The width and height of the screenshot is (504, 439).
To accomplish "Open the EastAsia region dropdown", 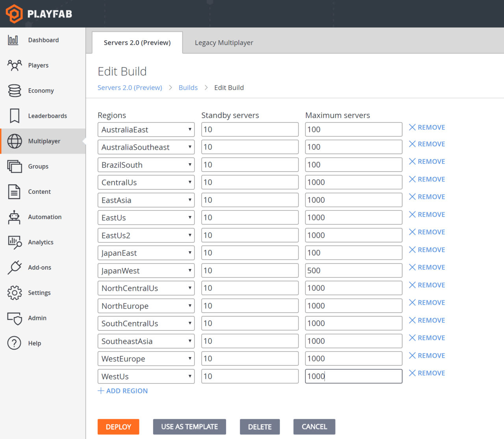I will 146,200.
